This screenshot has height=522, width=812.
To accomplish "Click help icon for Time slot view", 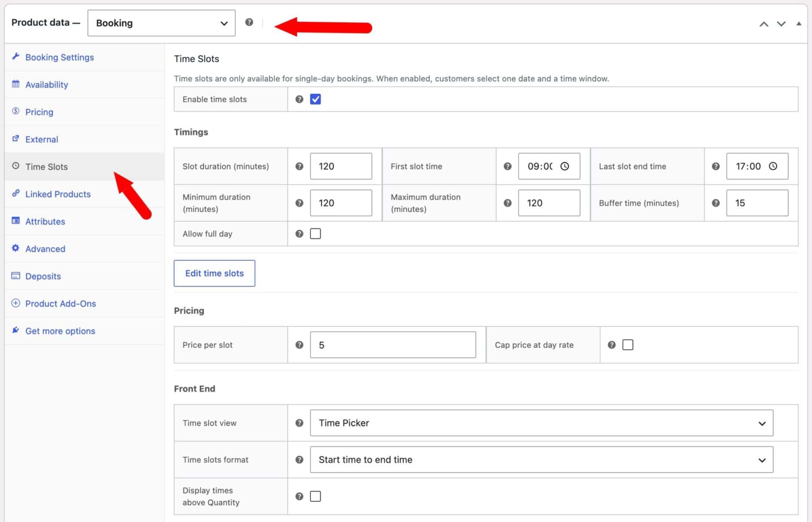I will (x=299, y=423).
